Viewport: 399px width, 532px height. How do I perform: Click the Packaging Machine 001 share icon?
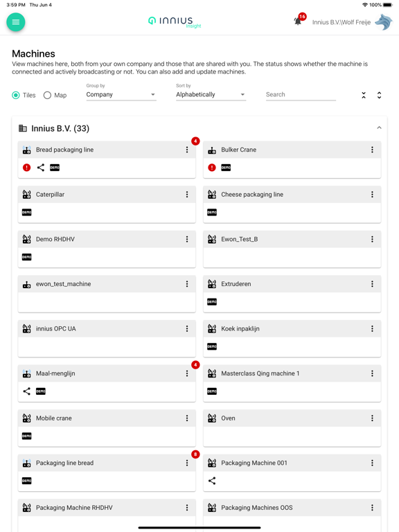(212, 481)
